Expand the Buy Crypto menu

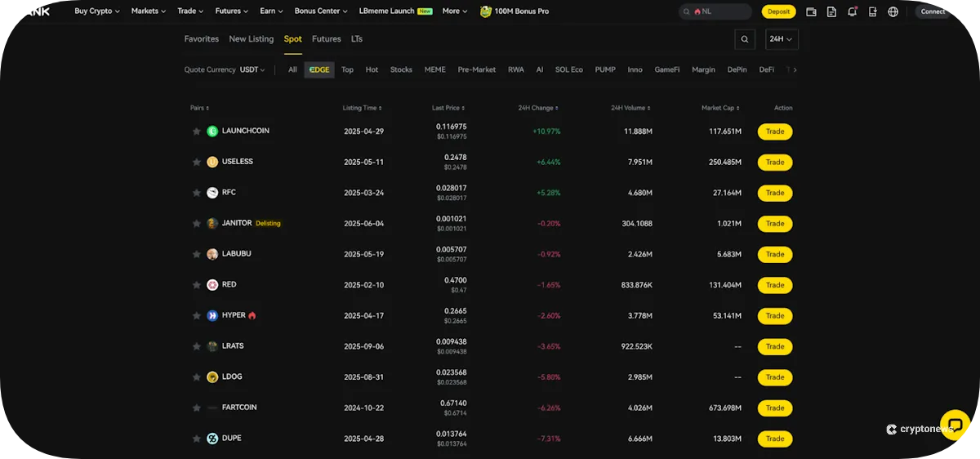tap(96, 11)
